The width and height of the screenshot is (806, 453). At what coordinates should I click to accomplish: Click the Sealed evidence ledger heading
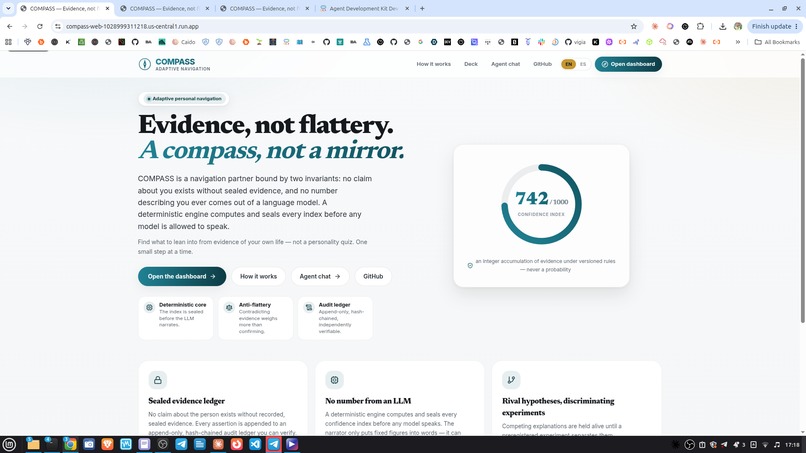[187, 401]
